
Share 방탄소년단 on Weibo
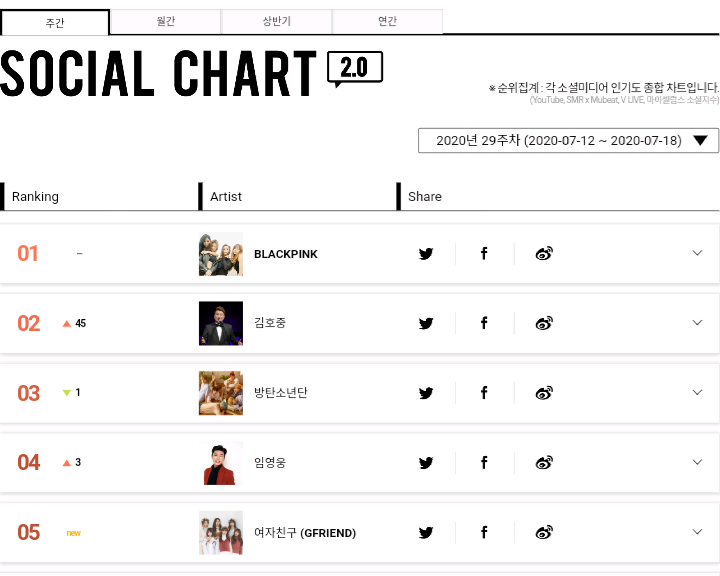[x=544, y=393]
